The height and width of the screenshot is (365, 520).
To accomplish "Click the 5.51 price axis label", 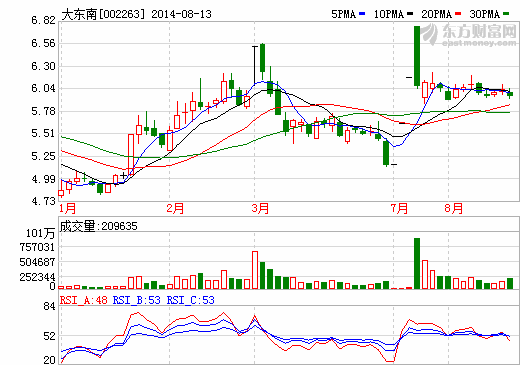I will click(43, 134).
